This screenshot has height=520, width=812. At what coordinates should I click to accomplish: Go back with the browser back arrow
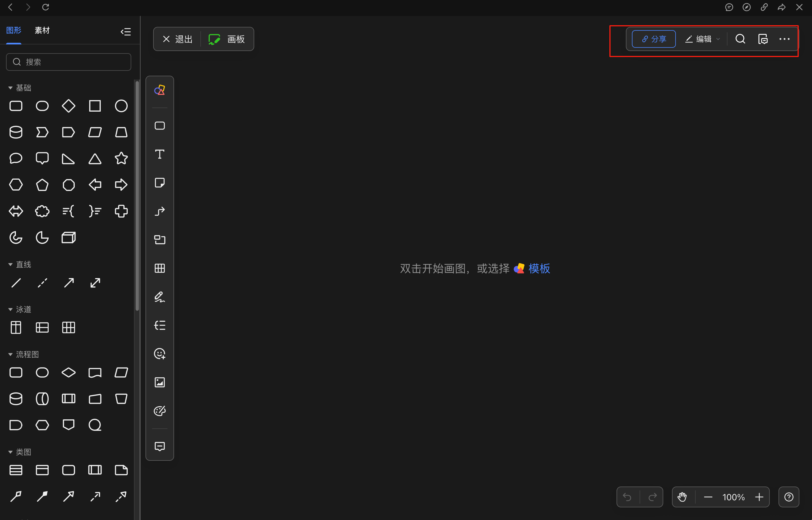point(10,7)
